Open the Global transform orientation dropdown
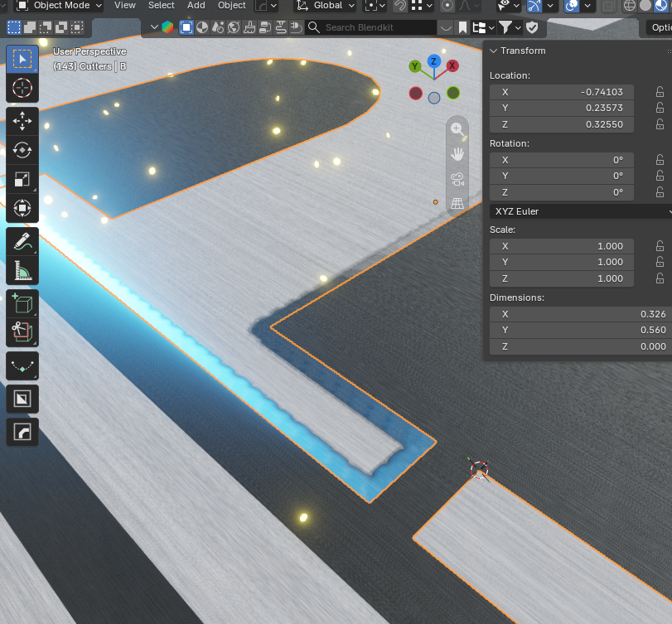Viewport: 672px width, 624px height. click(326, 6)
